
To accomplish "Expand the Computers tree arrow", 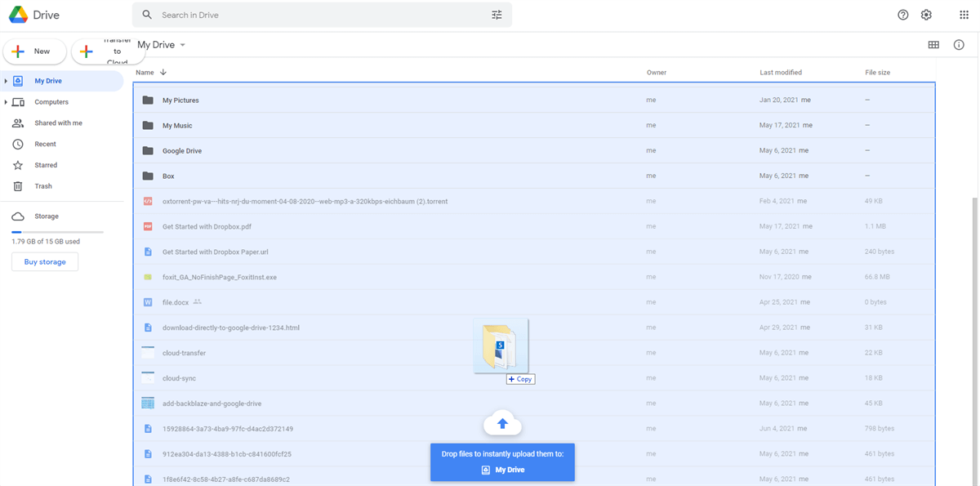I will [6, 102].
